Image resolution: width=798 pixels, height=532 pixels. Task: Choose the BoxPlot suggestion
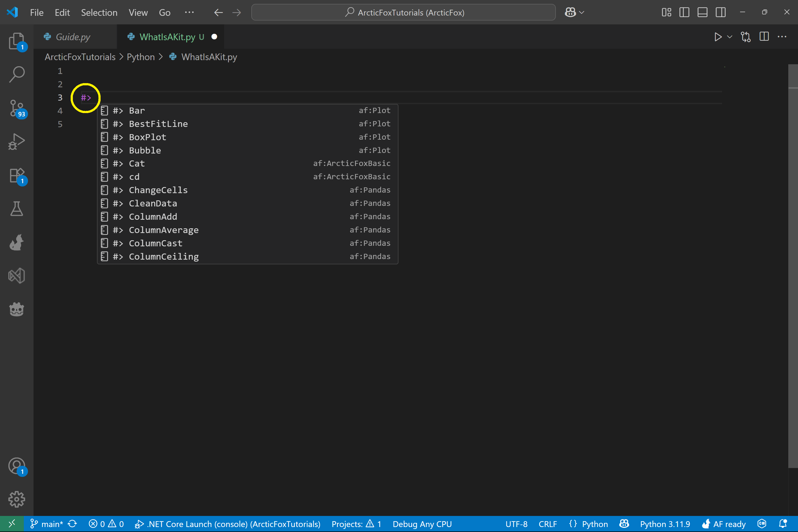[x=248, y=137]
